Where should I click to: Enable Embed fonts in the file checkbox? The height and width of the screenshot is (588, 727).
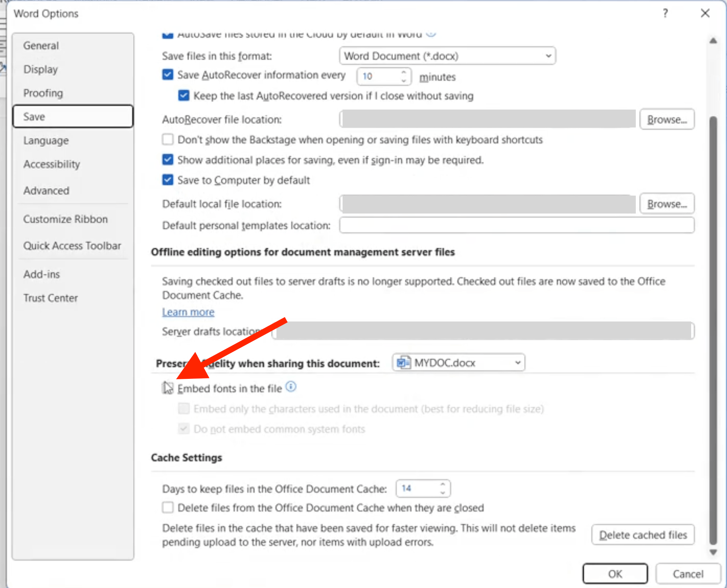168,388
